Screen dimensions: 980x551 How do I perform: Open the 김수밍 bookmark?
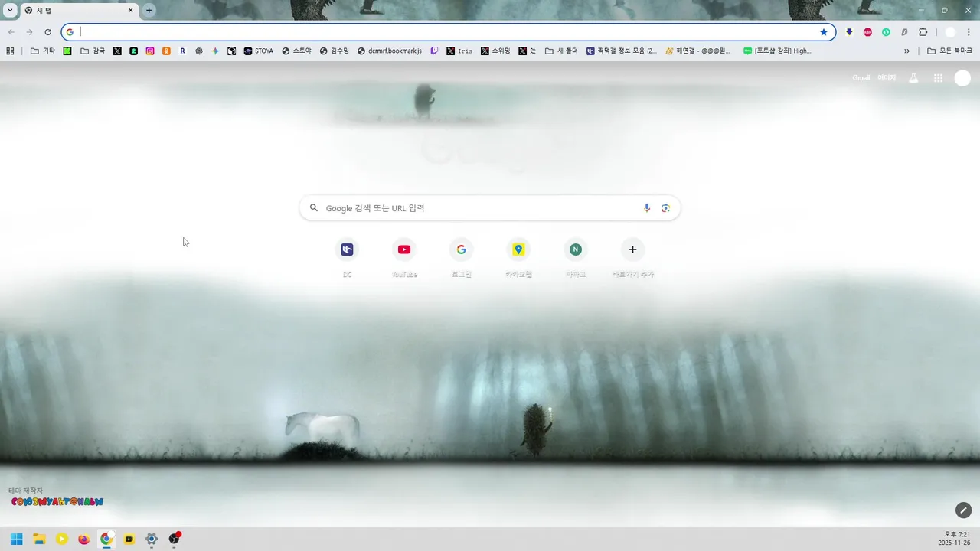pyautogui.click(x=335, y=51)
